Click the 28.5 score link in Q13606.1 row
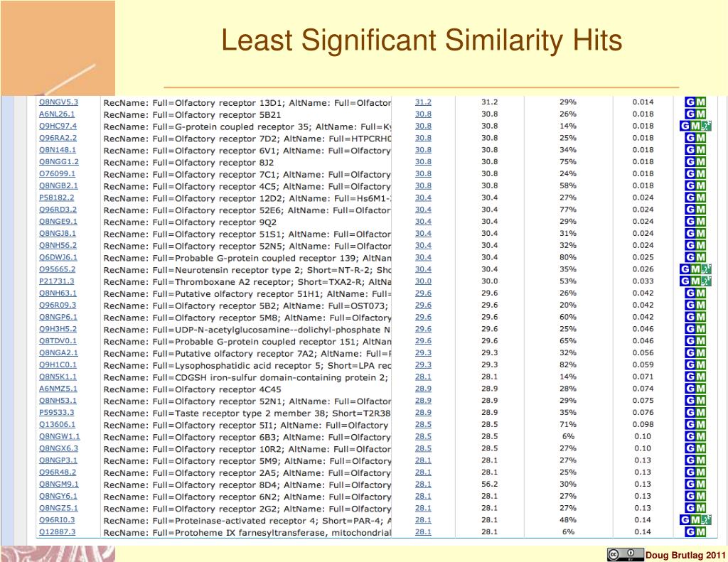The height and width of the screenshot is (562, 728). tap(423, 425)
